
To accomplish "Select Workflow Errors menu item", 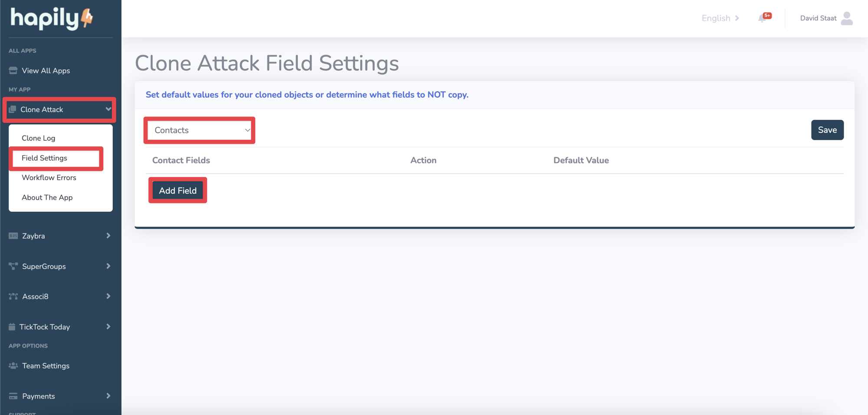I will [49, 177].
